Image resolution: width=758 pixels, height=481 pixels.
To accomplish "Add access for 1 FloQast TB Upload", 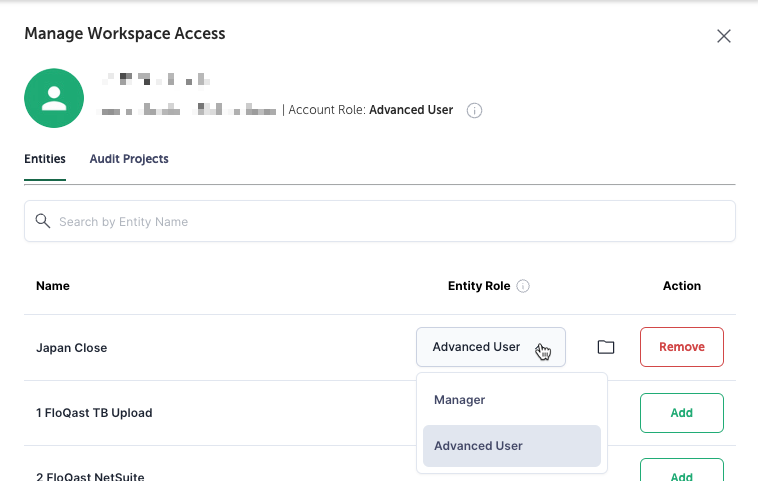I will (681, 413).
